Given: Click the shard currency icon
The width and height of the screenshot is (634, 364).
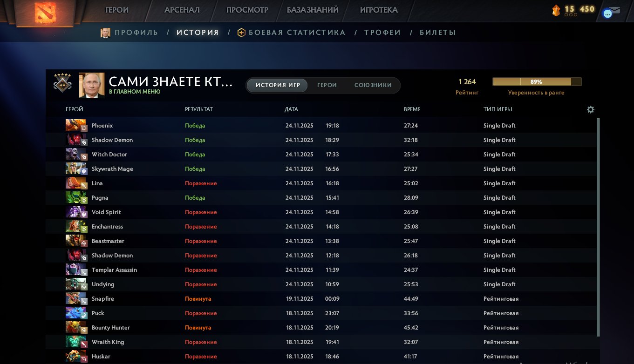Looking at the screenshot, I should (556, 10).
